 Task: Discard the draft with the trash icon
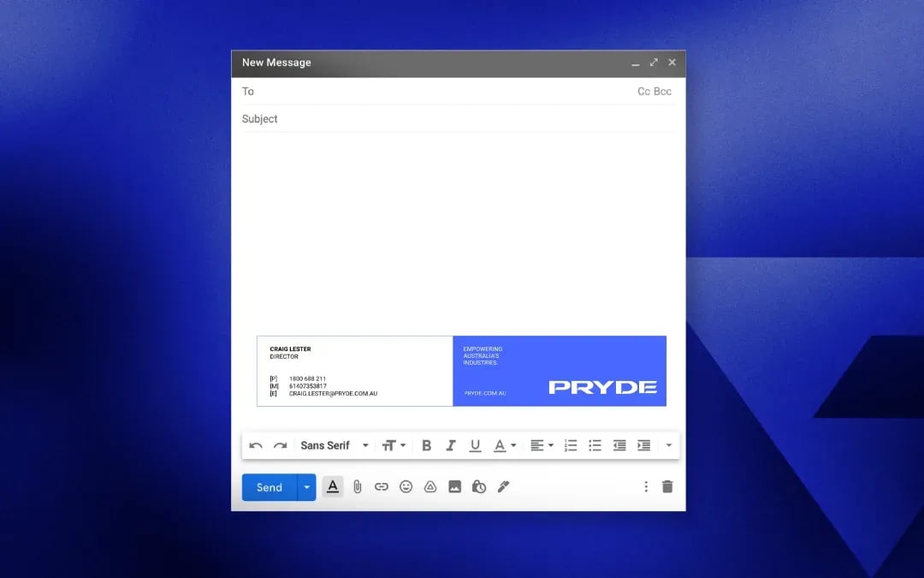[667, 486]
